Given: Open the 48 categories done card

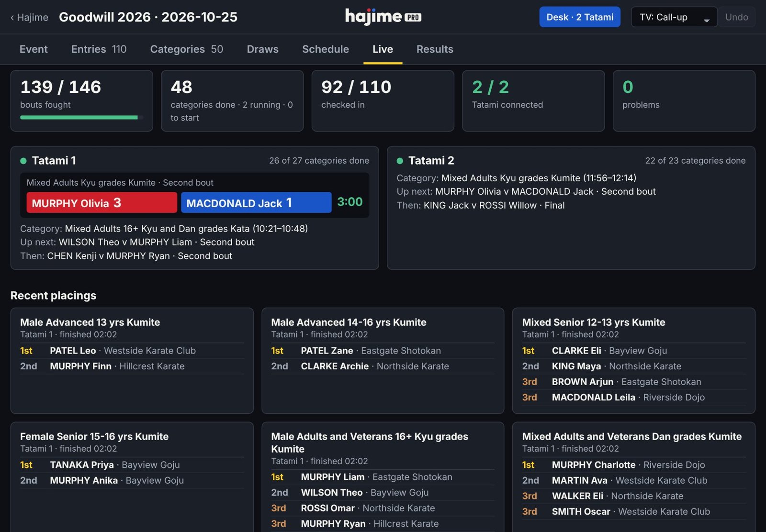Looking at the screenshot, I should [232, 101].
